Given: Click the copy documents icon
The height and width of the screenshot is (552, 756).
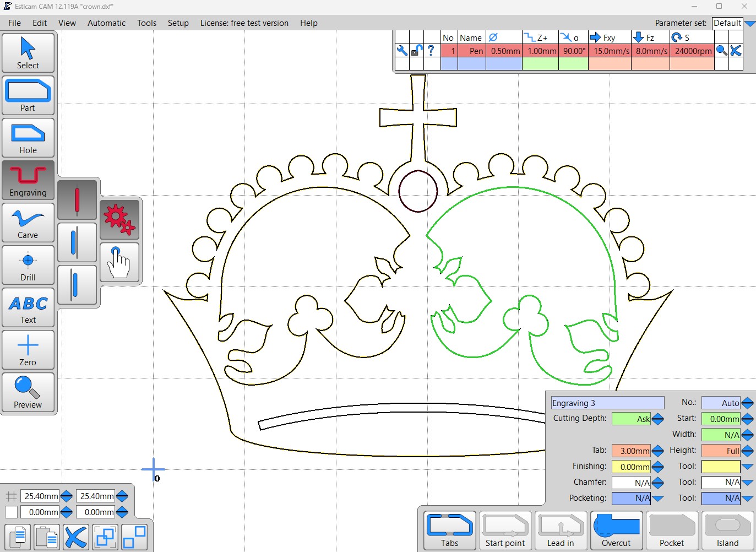Looking at the screenshot, I should click(18, 537).
